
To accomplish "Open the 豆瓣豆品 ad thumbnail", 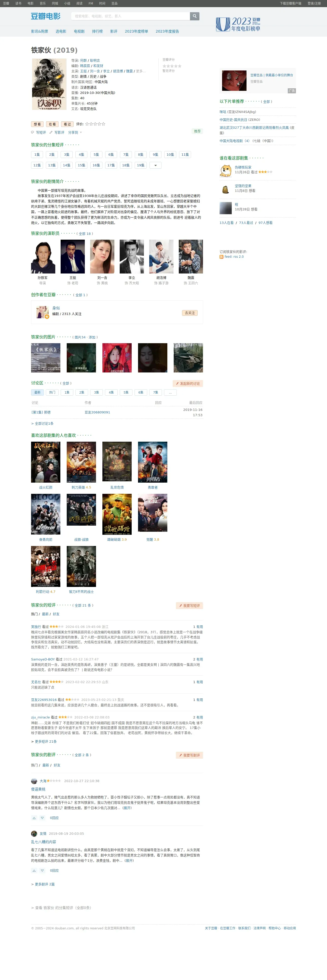I will (234, 80).
